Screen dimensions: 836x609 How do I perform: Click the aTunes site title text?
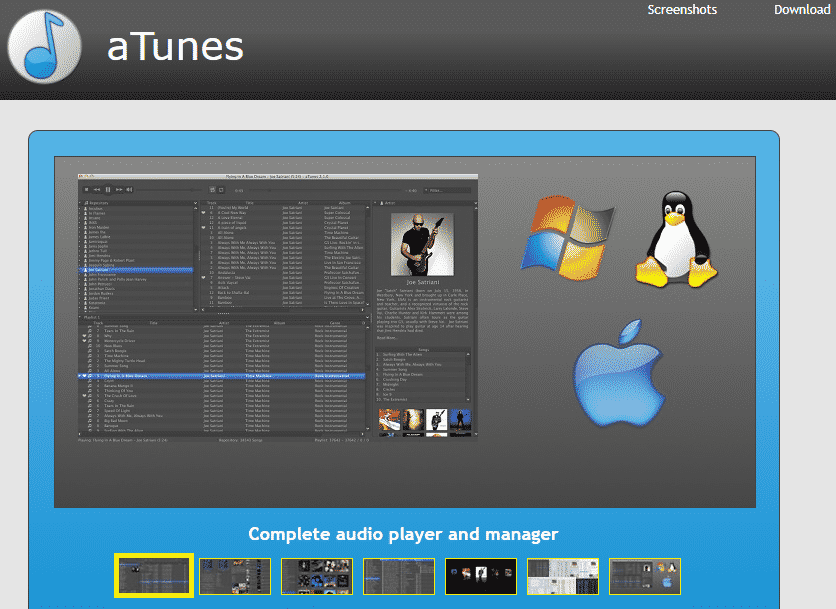175,47
